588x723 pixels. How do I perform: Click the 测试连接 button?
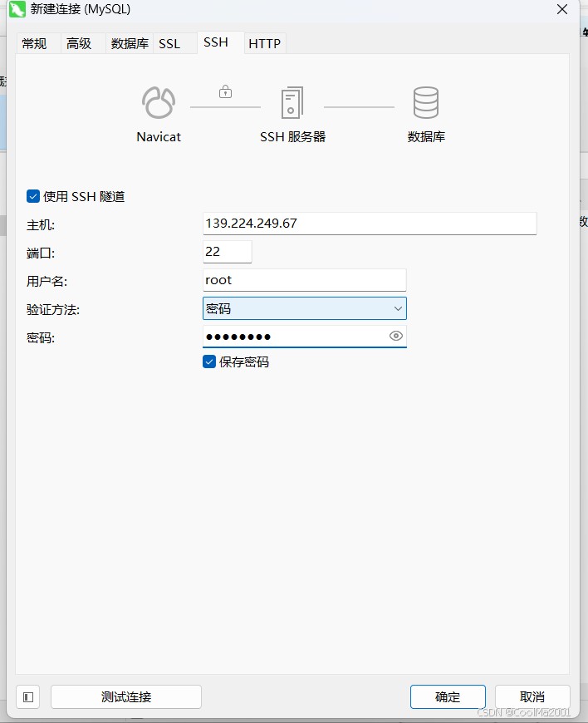tap(126, 696)
